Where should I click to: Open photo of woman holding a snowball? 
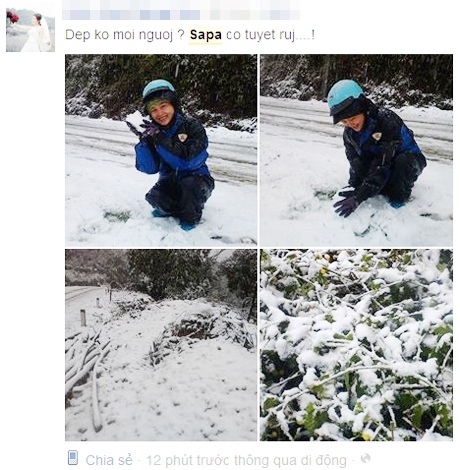pyautogui.click(x=161, y=150)
